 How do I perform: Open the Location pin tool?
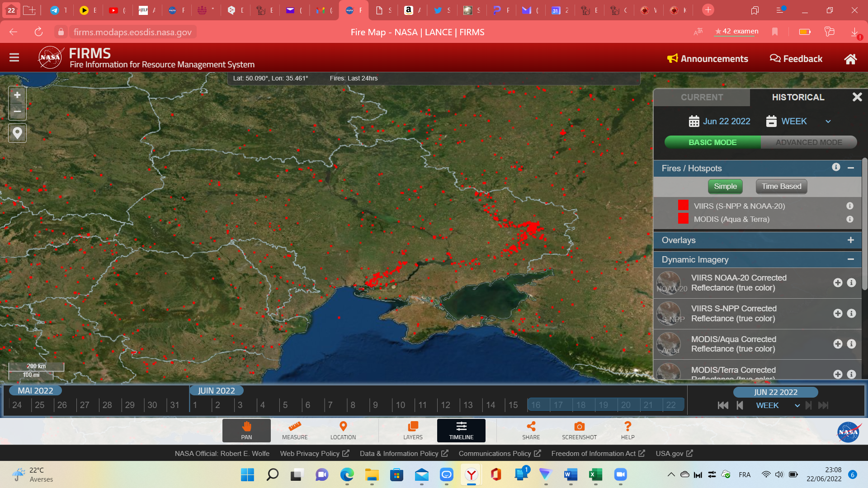343,430
